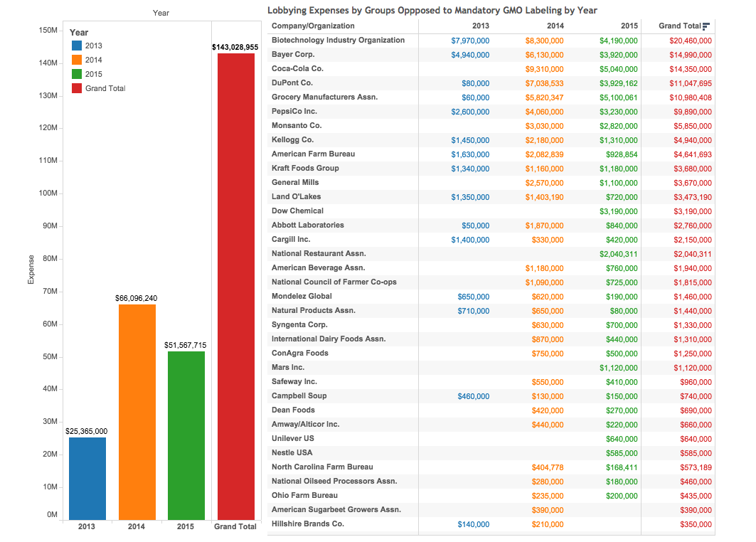Click the $2,040,311 2015 cell for National Restaurant Assn.

(619, 254)
